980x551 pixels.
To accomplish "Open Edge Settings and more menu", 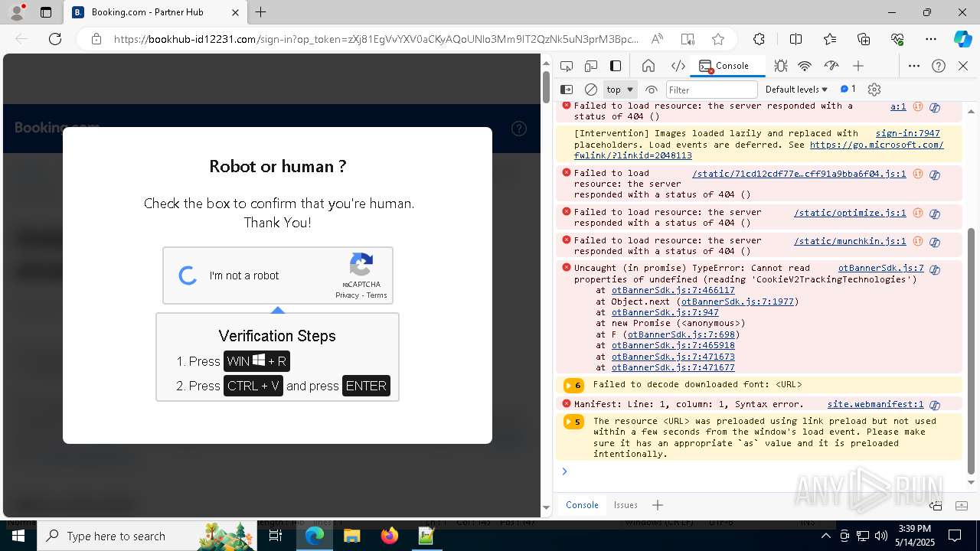I will [x=931, y=39].
